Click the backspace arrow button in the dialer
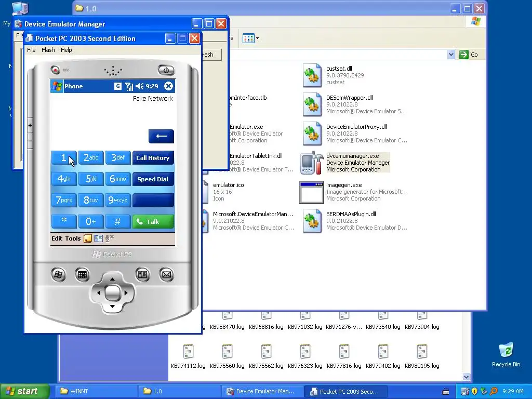This screenshot has width=532, height=399. point(161,137)
